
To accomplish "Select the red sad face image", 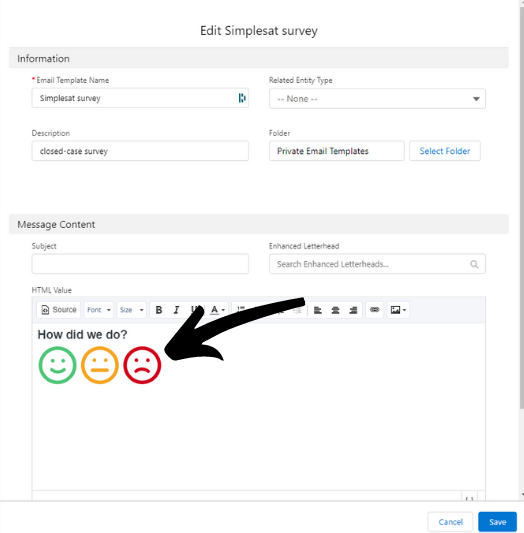I will 142,365.
